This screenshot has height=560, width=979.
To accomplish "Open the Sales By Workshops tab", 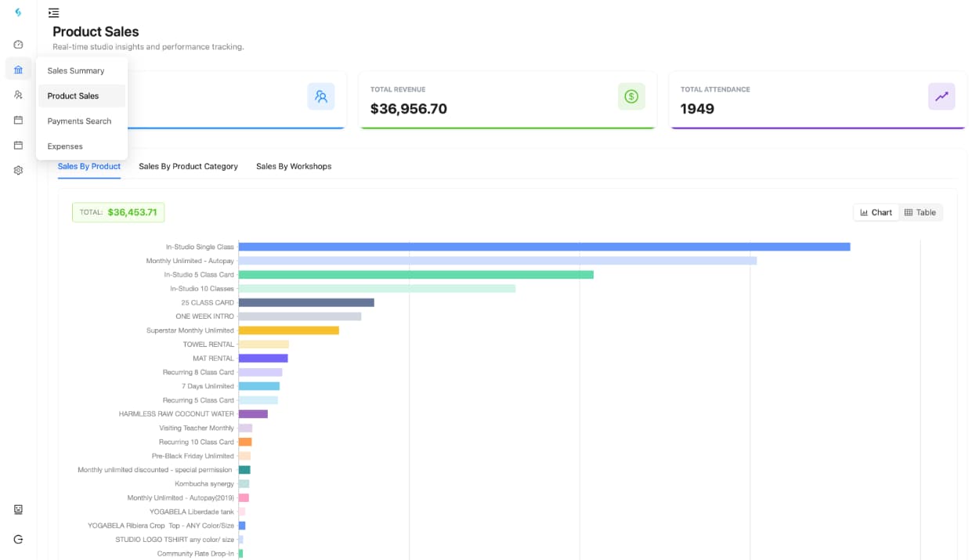I will point(293,166).
